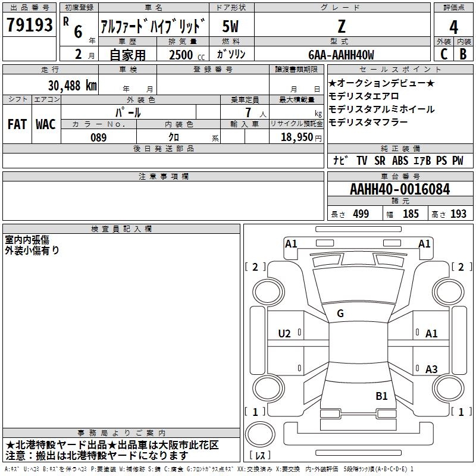Click the B1 mark on rear hatch
The height and width of the screenshot is (476, 476).
click(x=381, y=396)
